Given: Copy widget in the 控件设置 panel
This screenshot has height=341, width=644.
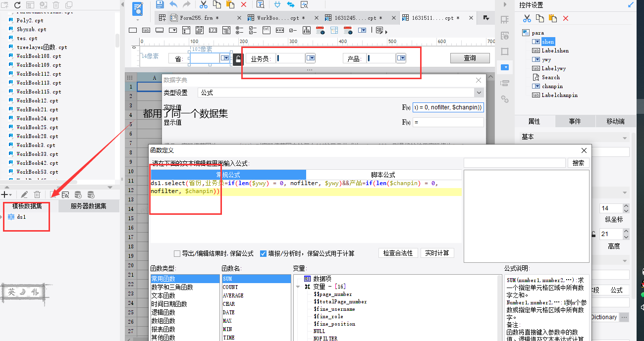Looking at the screenshot, I should pyautogui.click(x=539, y=18).
